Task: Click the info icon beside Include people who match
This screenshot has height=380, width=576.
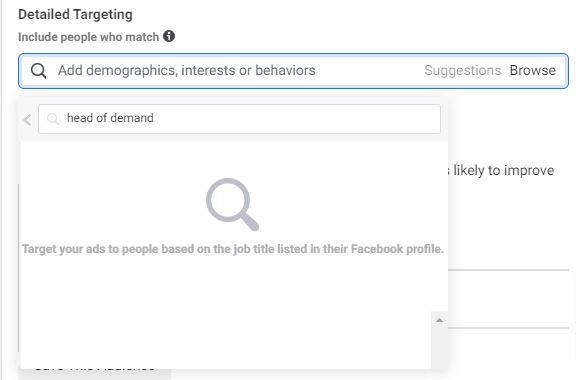Action: [x=169, y=36]
